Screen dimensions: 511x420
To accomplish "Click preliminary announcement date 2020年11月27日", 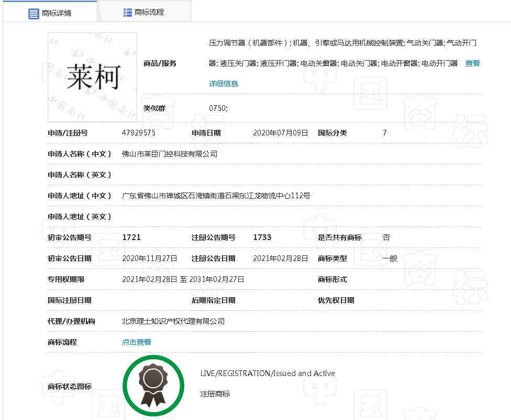I will 150,258.
